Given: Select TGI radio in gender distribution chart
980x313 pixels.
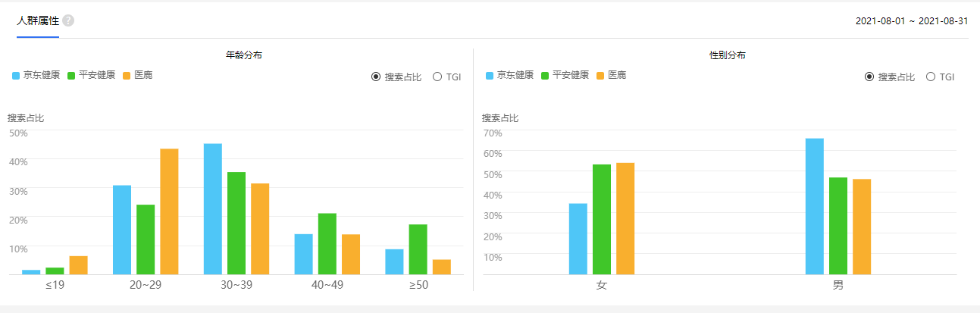Looking at the screenshot, I should click(x=931, y=77).
